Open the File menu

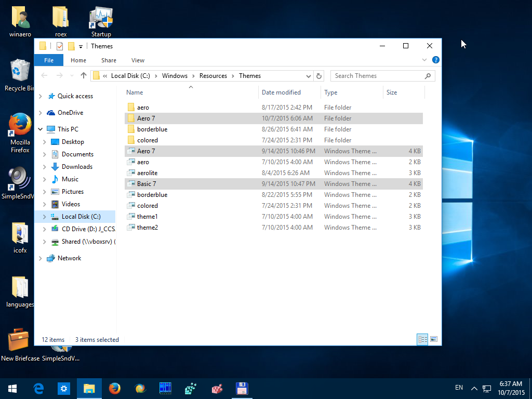pyautogui.click(x=48, y=60)
